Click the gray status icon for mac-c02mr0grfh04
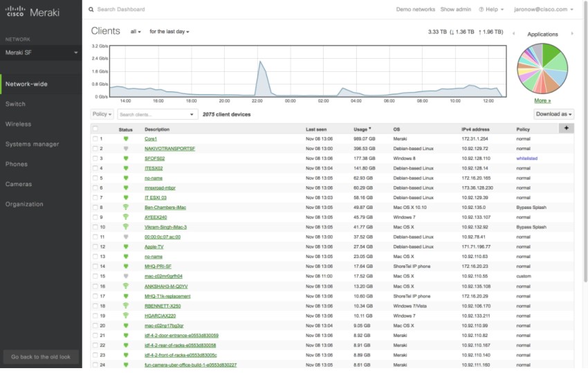 tap(126, 276)
